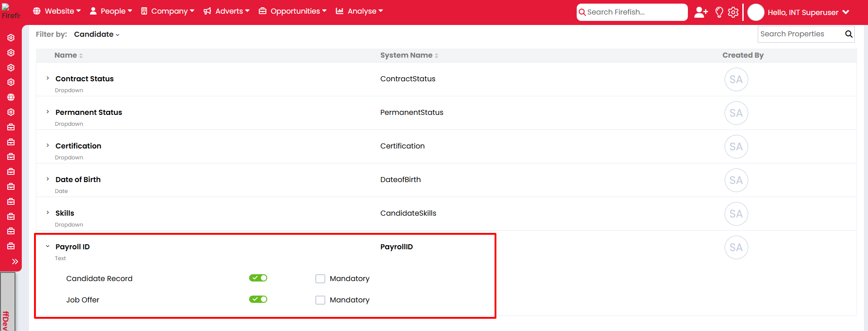Click the Firefish logo in top-left corner
Screen dimensions: 868x331
click(10, 11)
